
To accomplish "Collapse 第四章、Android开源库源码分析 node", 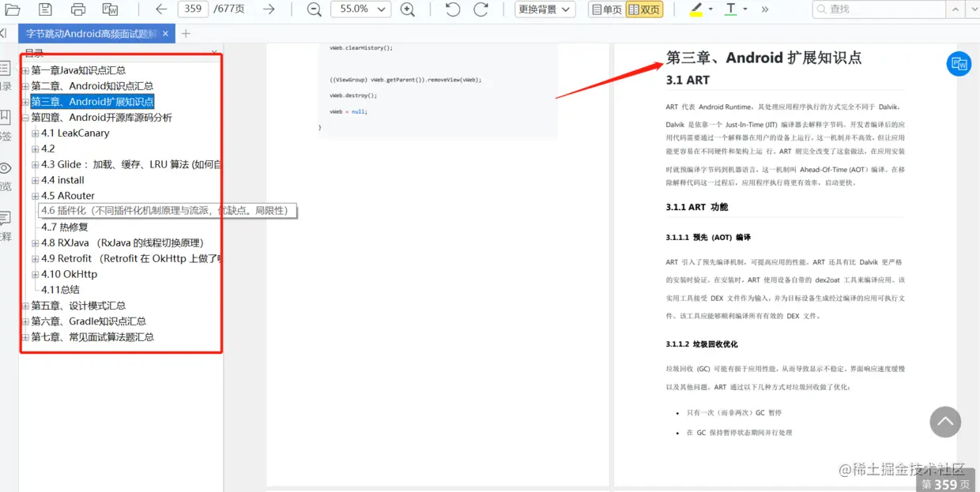I will pyautogui.click(x=25, y=118).
